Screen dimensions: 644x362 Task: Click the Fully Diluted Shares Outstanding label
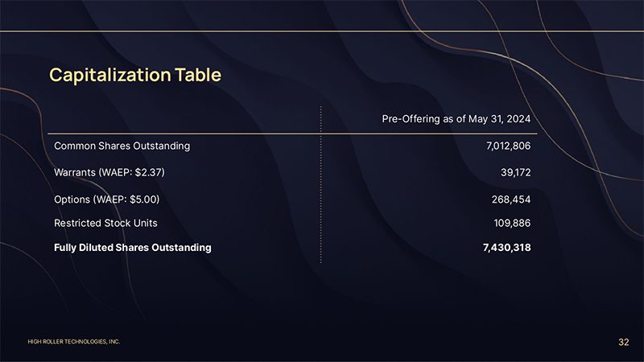[133, 248]
